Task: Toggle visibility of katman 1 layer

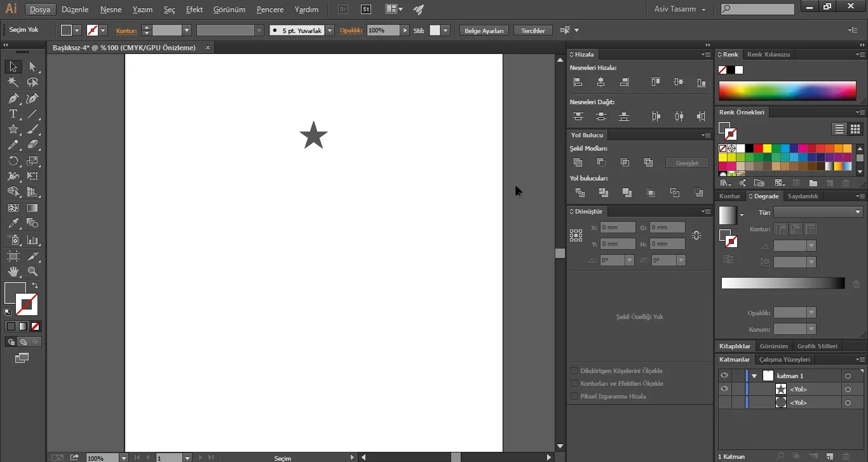Action: click(x=724, y=376)
